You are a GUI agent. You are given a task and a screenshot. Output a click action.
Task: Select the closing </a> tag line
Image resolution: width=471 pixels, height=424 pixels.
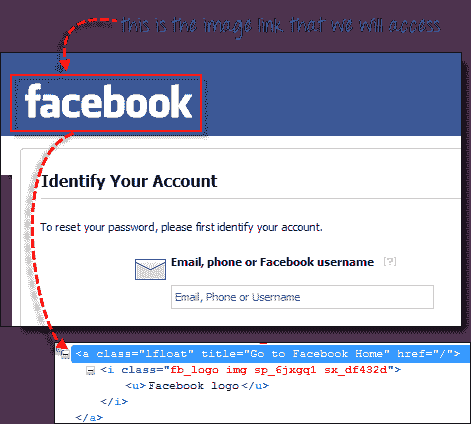89,417
